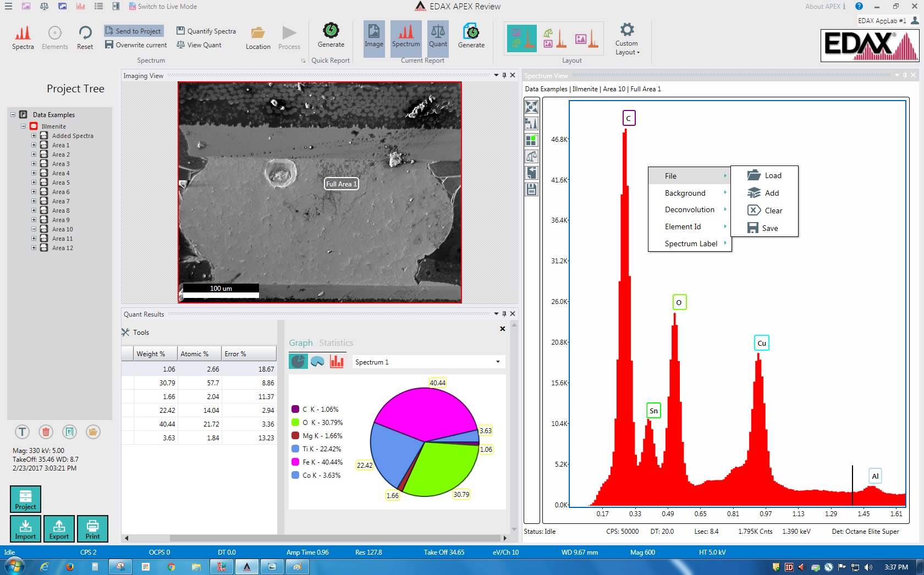924x575 pixels.
Task: Select the Spectrum icon in Current Report group
Action: (x=405, y=37)
